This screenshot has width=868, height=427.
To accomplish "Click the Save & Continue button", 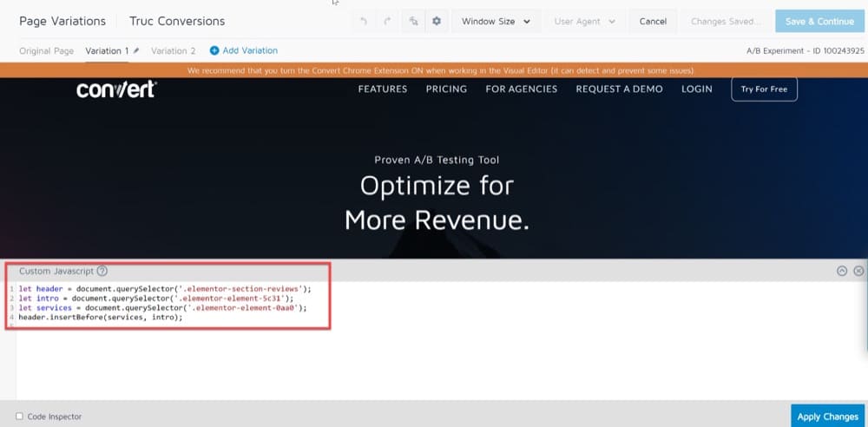I will (819, 22).
